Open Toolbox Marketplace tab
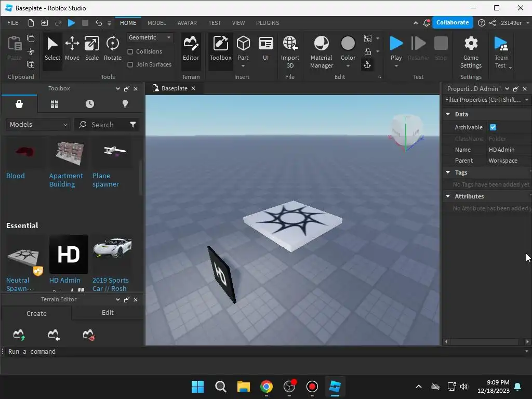The image size is (532, 399). [x=19, y=104]
